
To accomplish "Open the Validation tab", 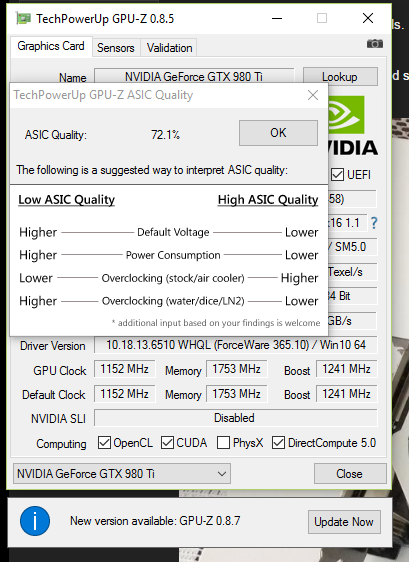I will tap(169, 48).
